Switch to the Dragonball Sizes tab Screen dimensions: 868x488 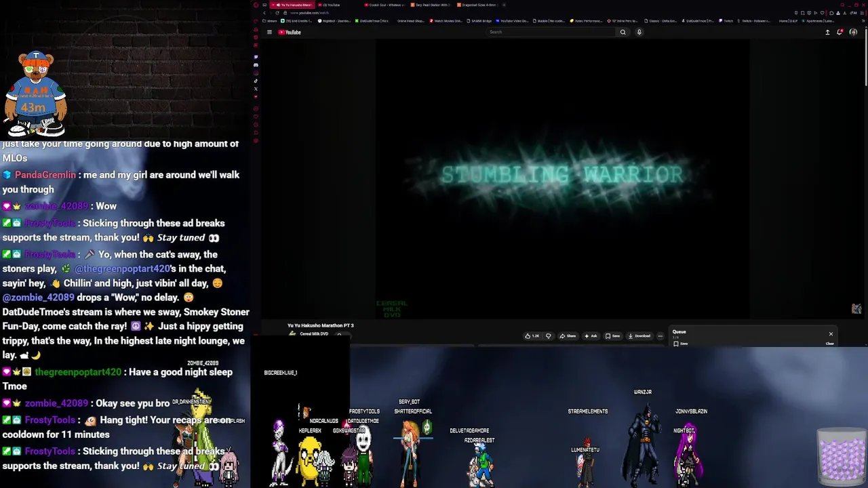tap(477, 5)
